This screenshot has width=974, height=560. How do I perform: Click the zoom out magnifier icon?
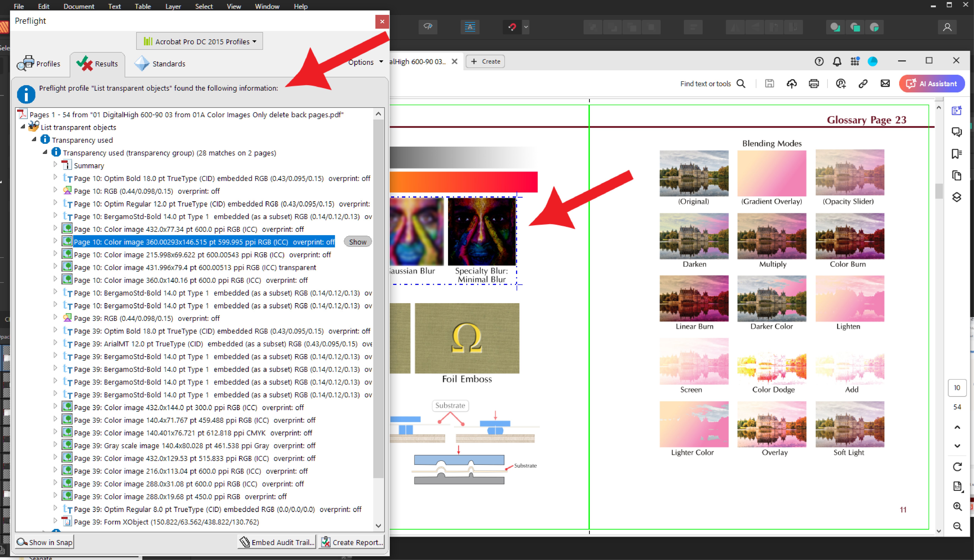[x=958, y=527]
